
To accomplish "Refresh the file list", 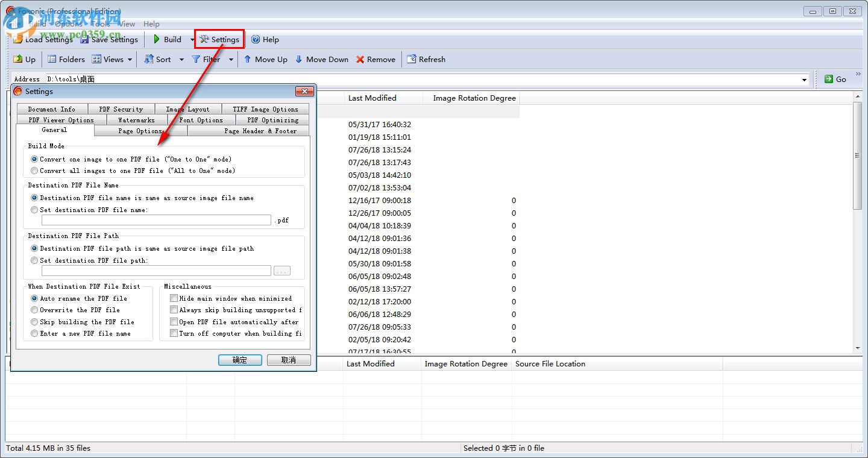I will tap(426, 59).
